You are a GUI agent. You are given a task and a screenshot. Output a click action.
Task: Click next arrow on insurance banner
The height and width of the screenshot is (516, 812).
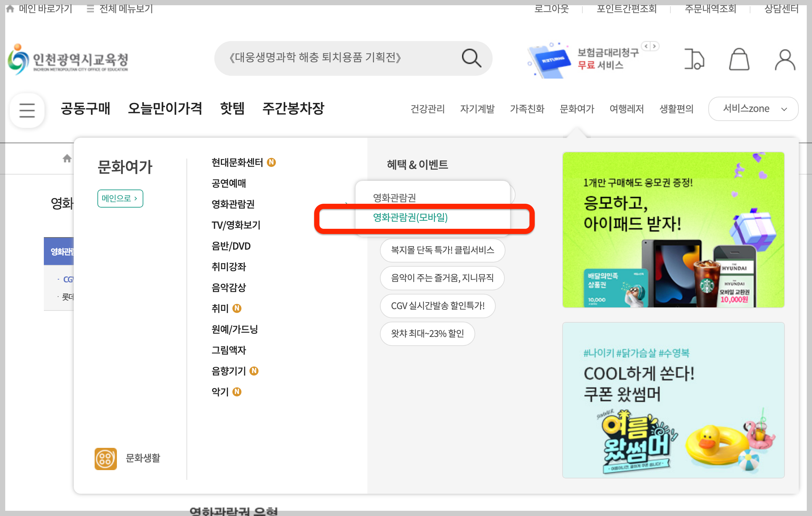pyautogui.click(x=654, y=46)
